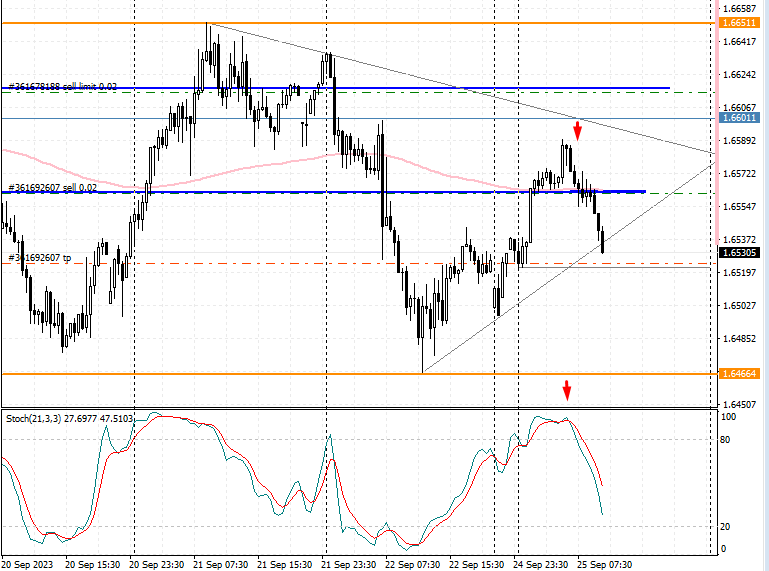Click price scale value 1.66067
Image resolution: width=769 pixels, height=571 pixels.
pos(740,107)
